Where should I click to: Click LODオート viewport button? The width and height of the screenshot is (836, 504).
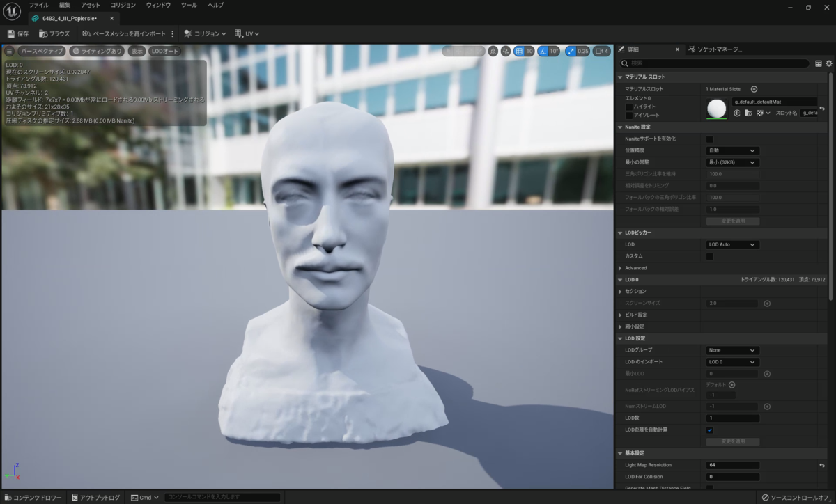165,51
